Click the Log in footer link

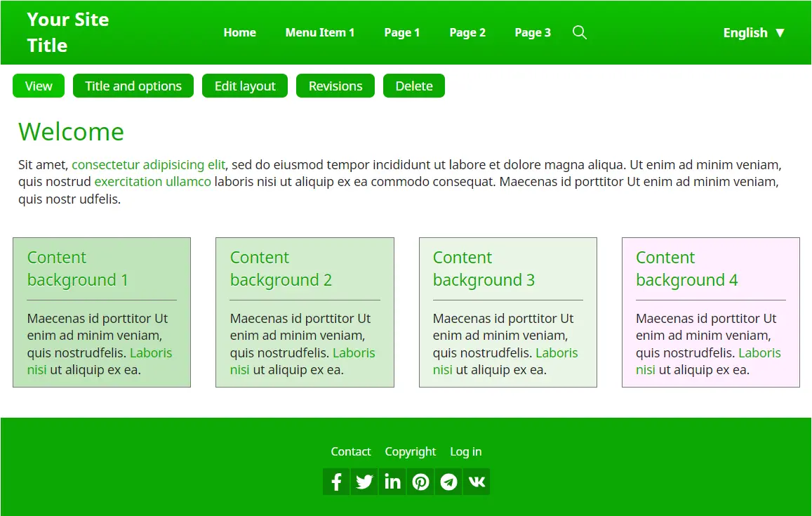pos(465,451)
